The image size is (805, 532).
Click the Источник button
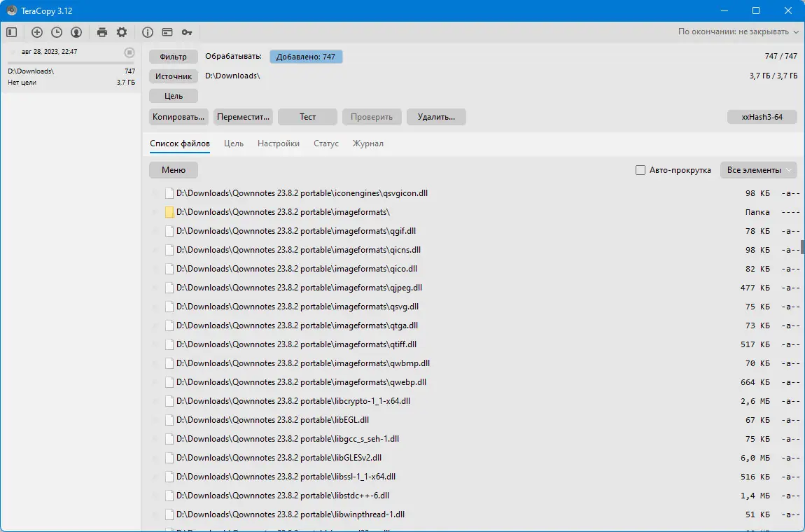point(174,76)
